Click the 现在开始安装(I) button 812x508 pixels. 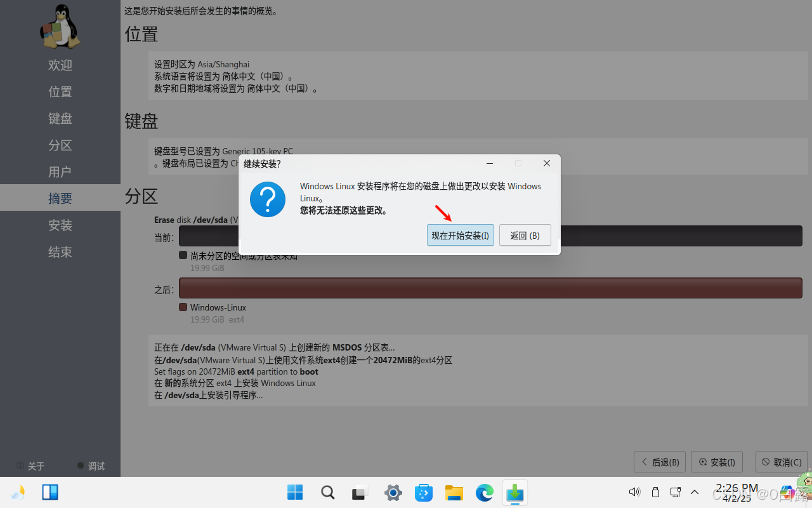[461, 235]
